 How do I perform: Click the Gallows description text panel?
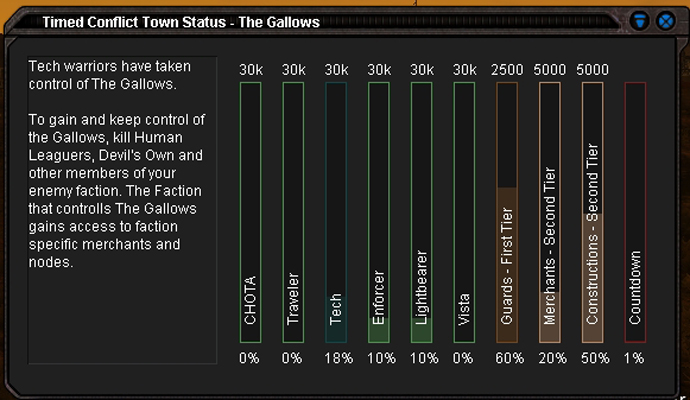[122, 210]
